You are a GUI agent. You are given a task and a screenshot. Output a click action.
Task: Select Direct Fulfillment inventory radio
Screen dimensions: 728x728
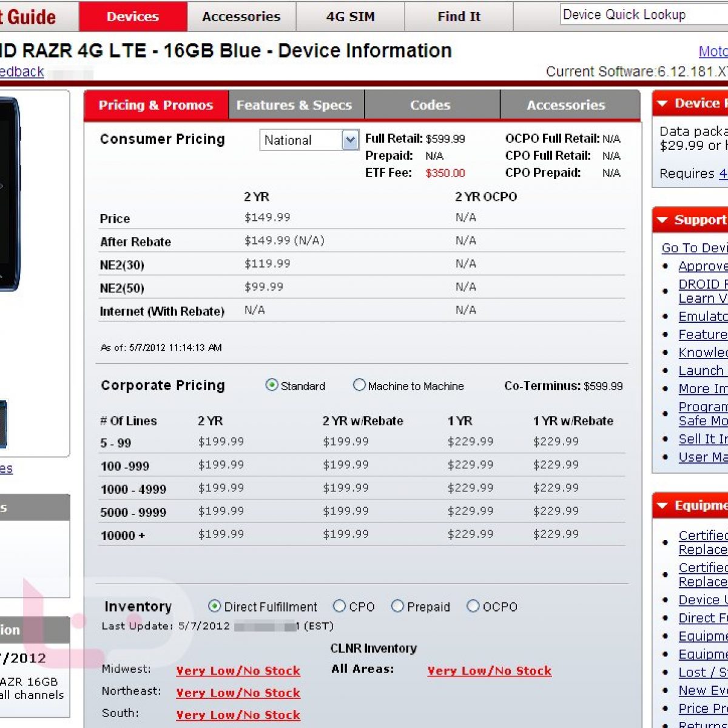click(214, 606)
